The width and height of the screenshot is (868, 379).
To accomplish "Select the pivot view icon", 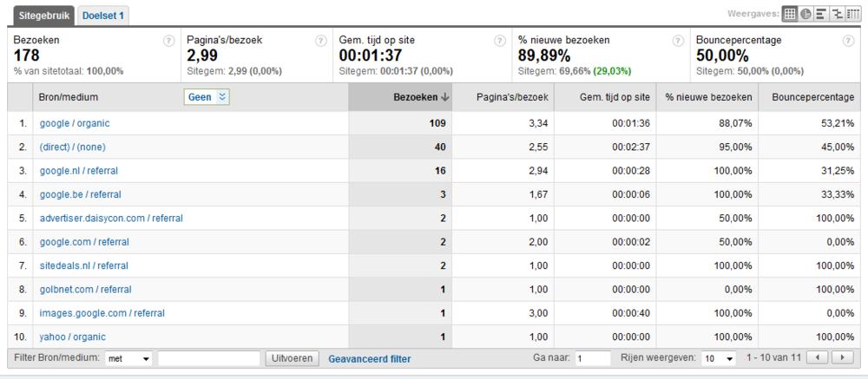I will [x=853, y=15].
